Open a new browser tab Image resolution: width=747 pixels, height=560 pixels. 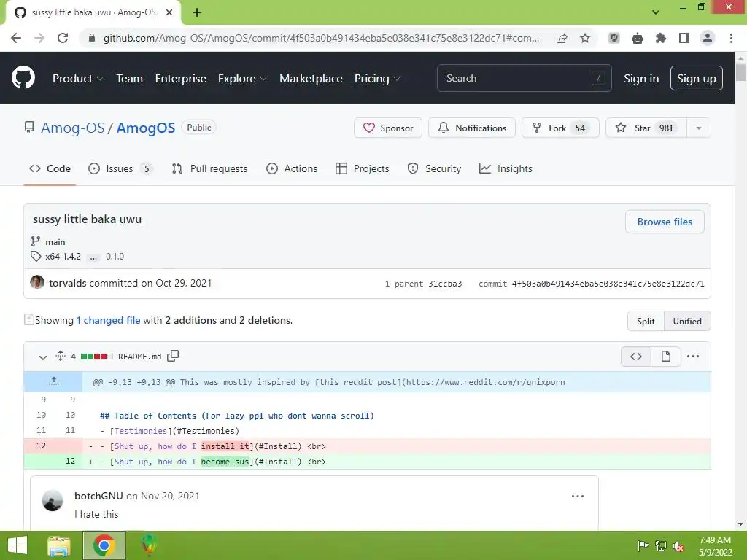click(x=197, y=12)
